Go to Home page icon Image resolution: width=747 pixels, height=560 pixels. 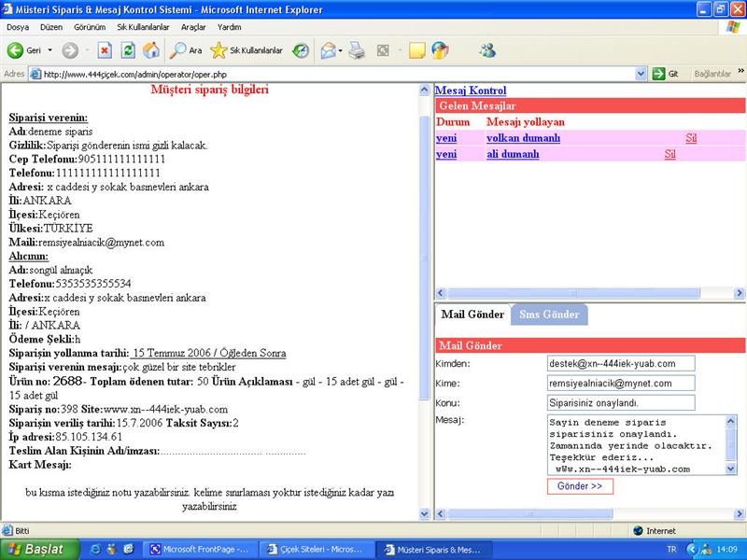tap(151, 50)
